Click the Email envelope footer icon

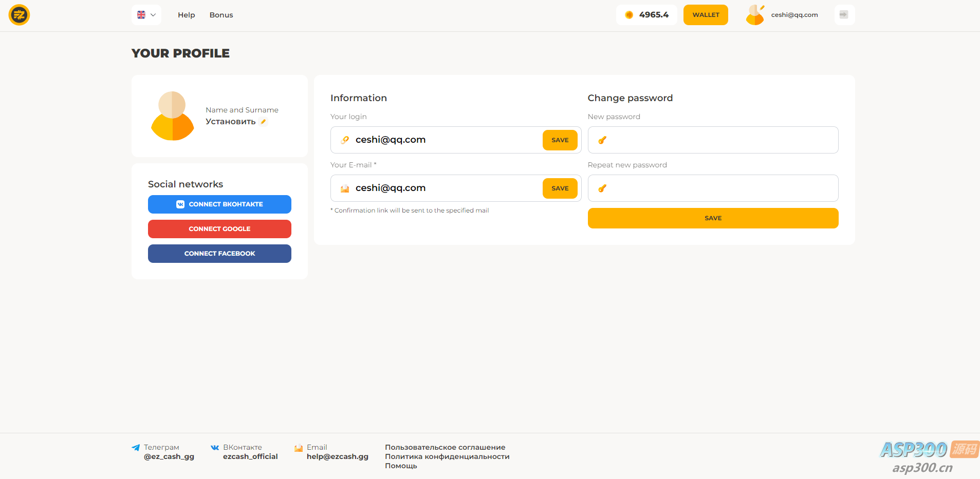coord(299,448)
